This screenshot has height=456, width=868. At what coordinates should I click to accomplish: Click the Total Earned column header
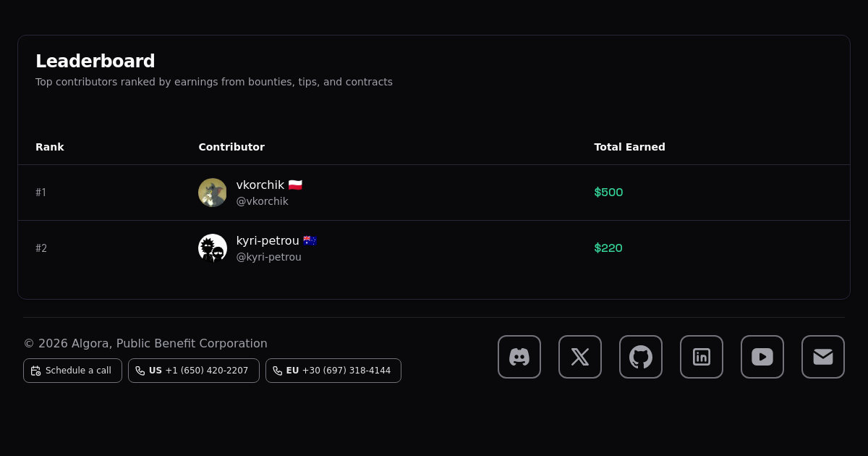(629, 147)
